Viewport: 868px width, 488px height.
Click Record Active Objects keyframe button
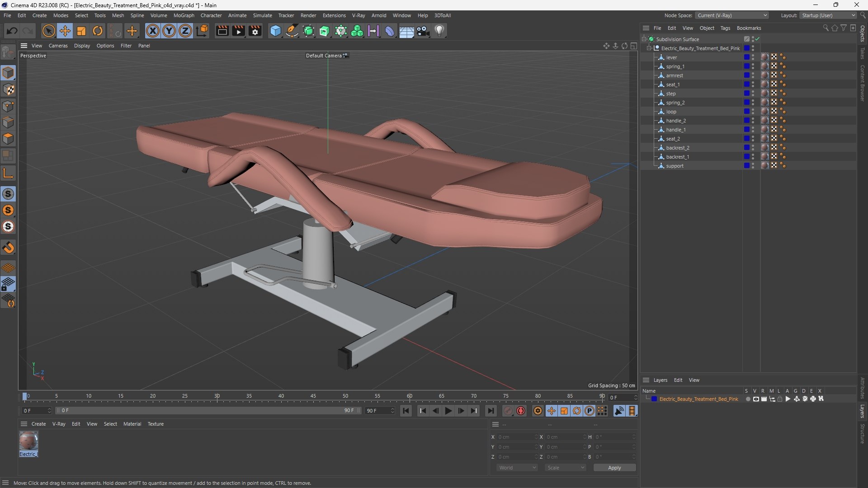point(508,411)
